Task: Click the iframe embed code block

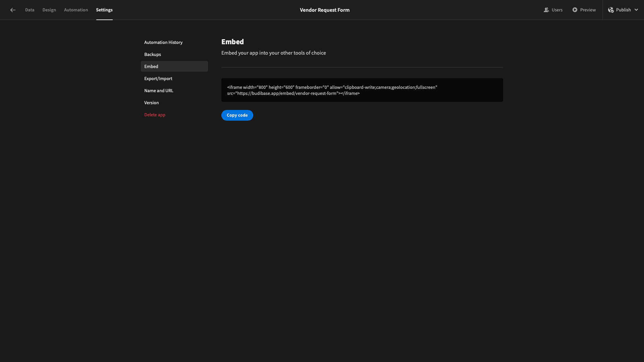Action: (x=362, y=90)
